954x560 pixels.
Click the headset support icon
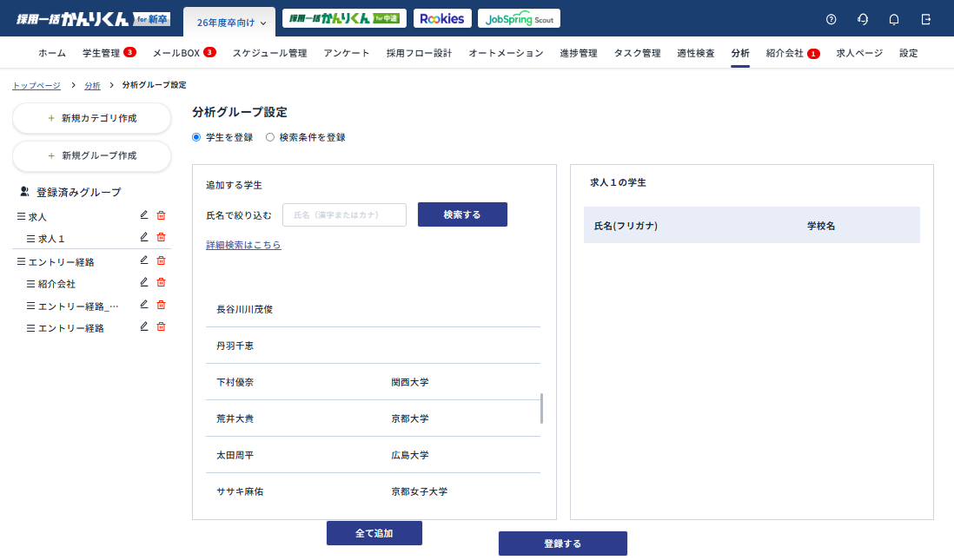click(862, 18)
